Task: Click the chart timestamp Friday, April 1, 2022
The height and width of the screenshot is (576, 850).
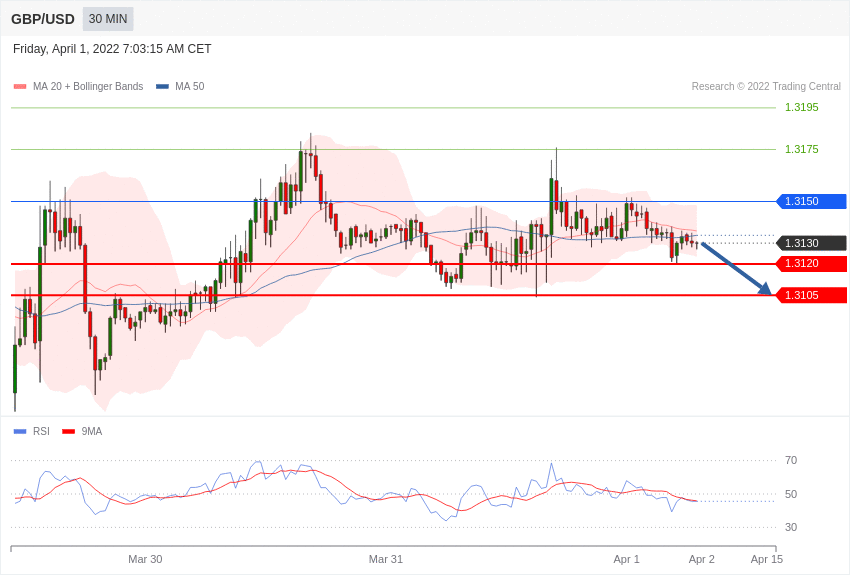Action: pos(112,49)
